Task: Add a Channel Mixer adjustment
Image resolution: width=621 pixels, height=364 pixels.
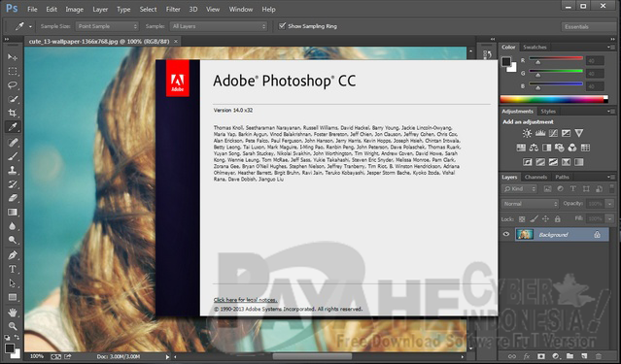Action: pyautogui.click(x=571, y=148)
